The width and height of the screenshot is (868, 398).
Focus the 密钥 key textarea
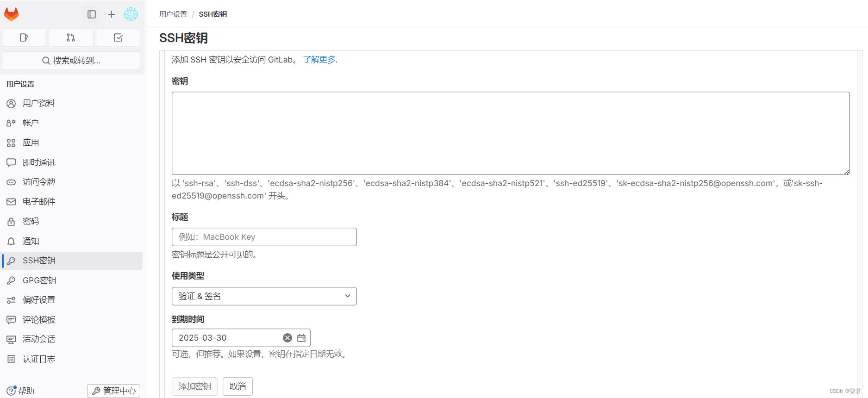[511, 133]
